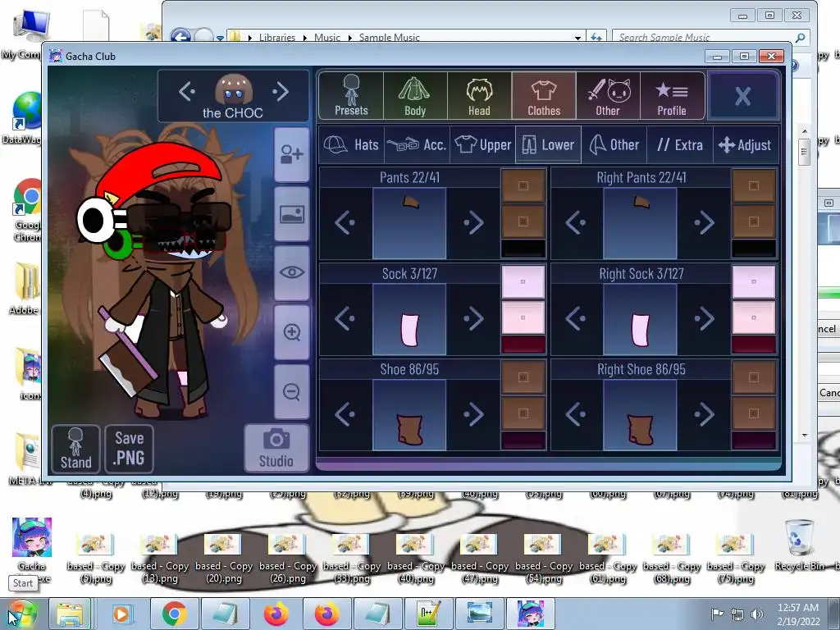This screenshot has width=840, height=630.
Task: Click the Back button in Explorer window
Action: [x=181, y=36]
